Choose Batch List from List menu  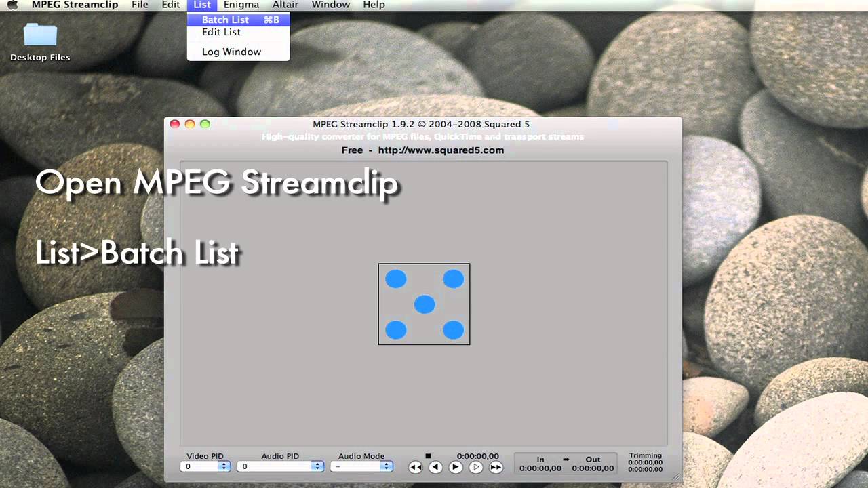coord(238,20)
